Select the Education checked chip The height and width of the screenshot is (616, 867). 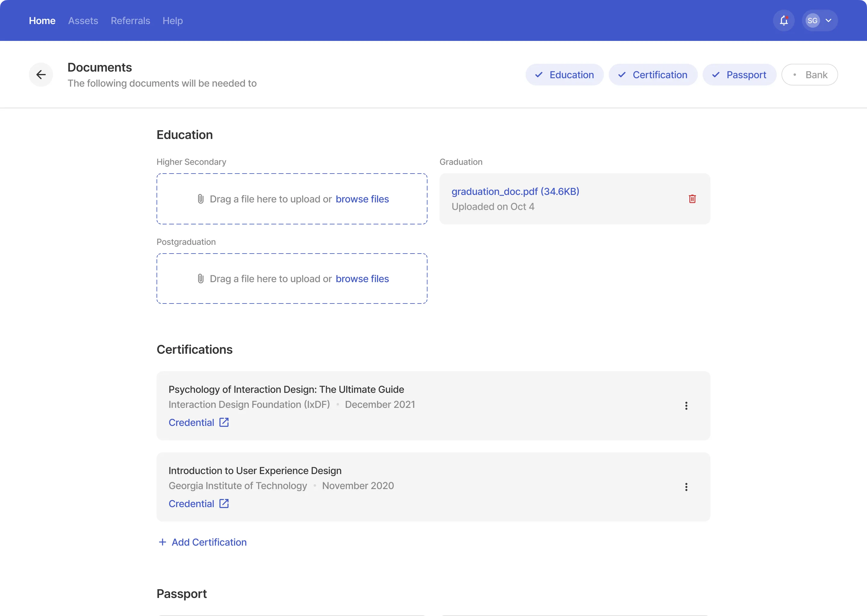pos(564,75)
